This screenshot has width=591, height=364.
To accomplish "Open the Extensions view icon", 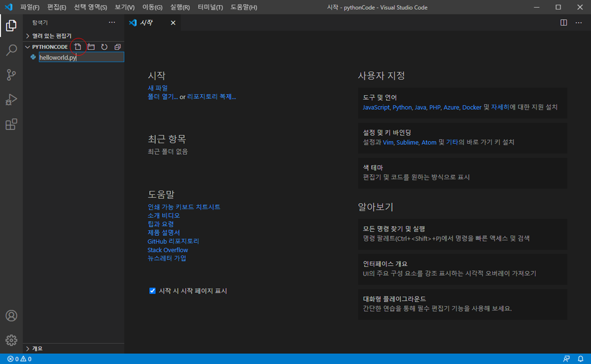I will click(11, 124).
